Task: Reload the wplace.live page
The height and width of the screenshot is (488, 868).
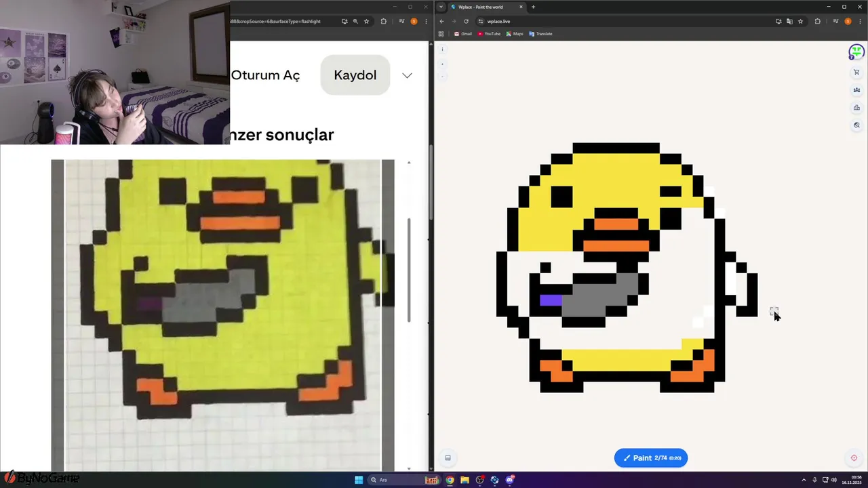Action: [466, 21]
